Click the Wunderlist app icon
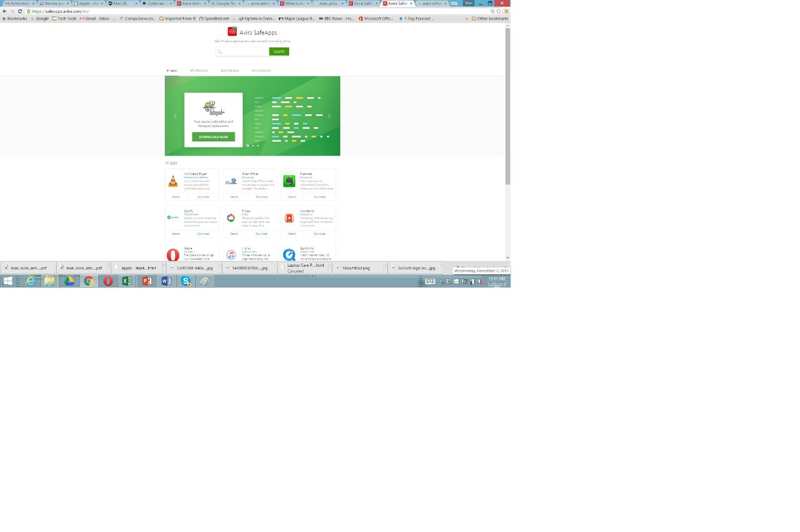This screenshot has width=800, height=532. [289, 218]
